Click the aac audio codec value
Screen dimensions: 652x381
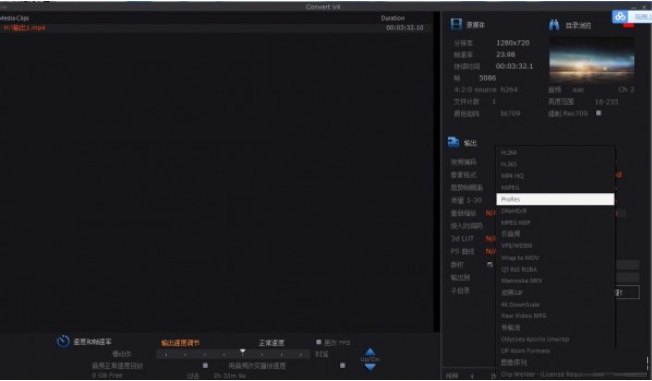click(578, 89)
